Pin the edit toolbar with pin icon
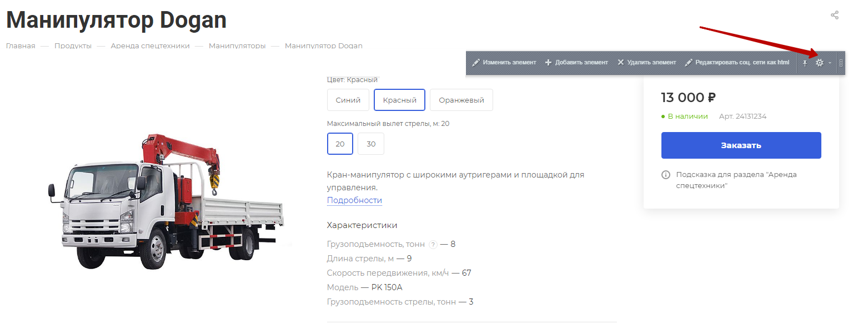The width and height of the screenshot is (868, 329). click(804, 63)
